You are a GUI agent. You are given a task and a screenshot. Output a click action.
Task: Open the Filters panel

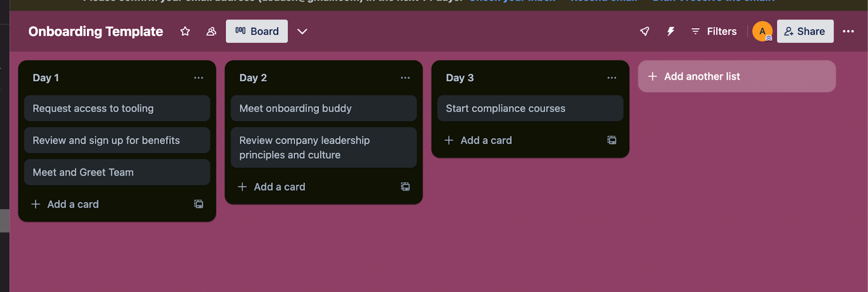tap(714, 31)
